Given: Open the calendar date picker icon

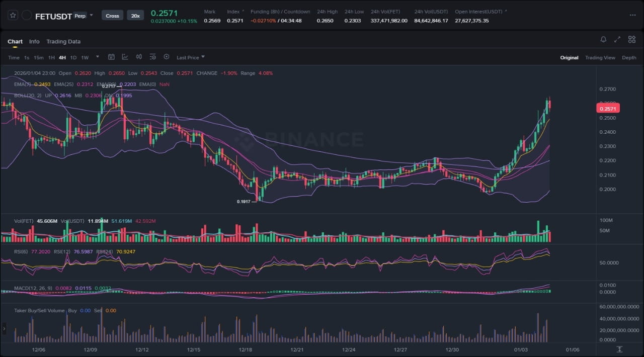Looking at the screenshot, I should (x=112, y=57).
